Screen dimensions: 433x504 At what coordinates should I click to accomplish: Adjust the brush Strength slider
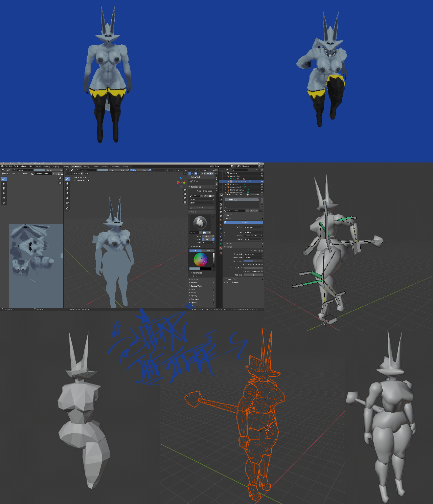(207, 239)
